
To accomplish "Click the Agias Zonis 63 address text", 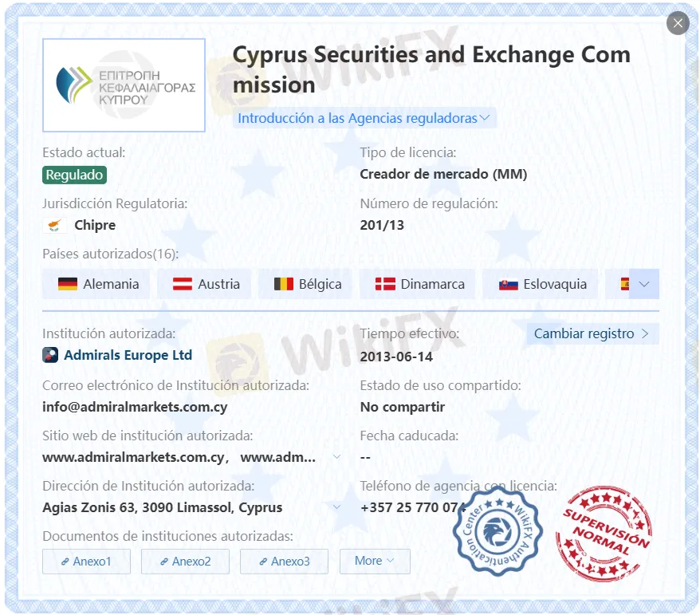I will click(x=163, y=507).
